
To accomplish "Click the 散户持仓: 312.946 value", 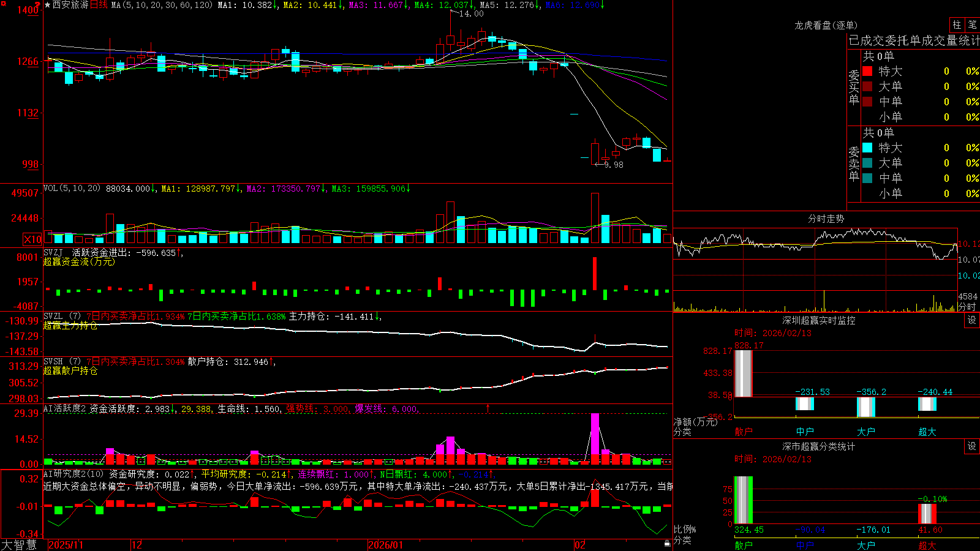I will coord(231,362).
